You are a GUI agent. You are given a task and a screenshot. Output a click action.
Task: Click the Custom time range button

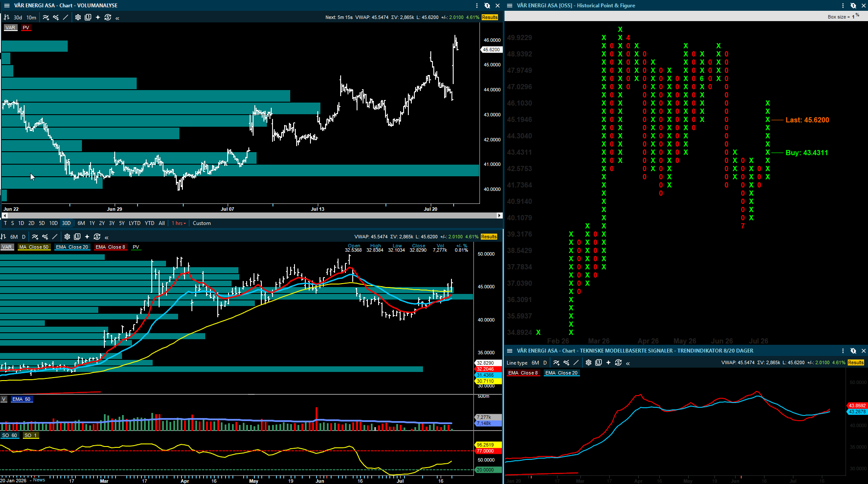click(202, 223)
